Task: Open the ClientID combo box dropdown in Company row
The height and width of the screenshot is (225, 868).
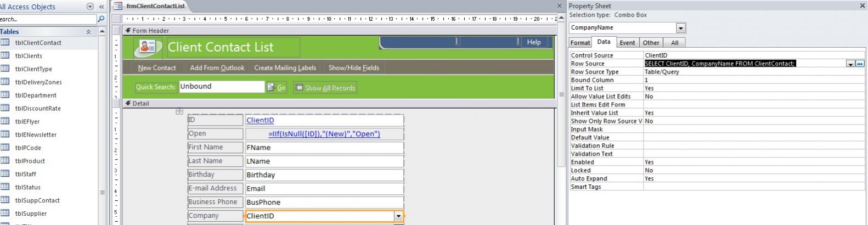Action: coord(399,216)
